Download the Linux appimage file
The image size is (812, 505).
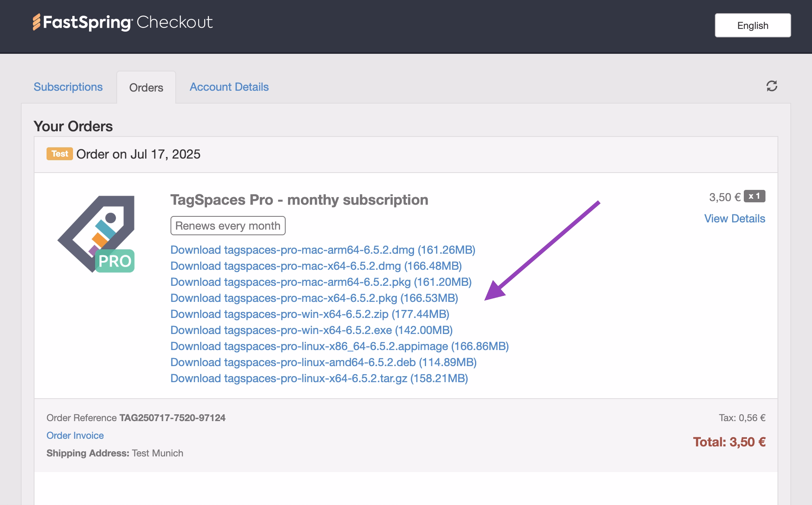[339, 346]
